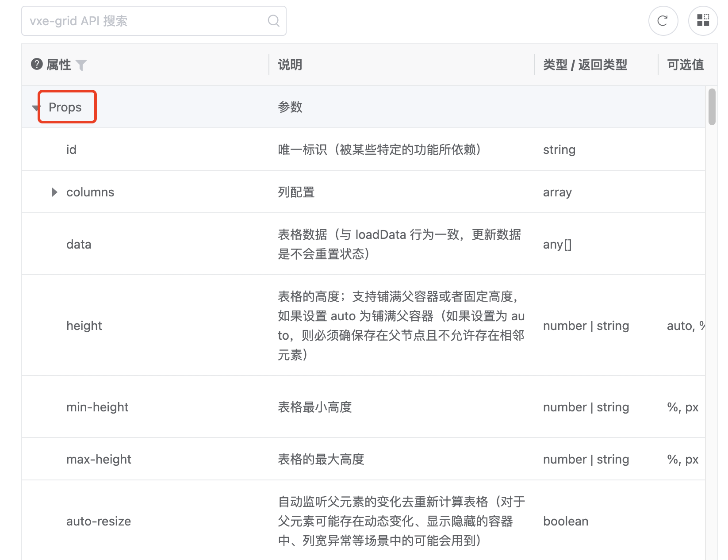Select the data row description text

pyautogui.click(x=398, y=244)
